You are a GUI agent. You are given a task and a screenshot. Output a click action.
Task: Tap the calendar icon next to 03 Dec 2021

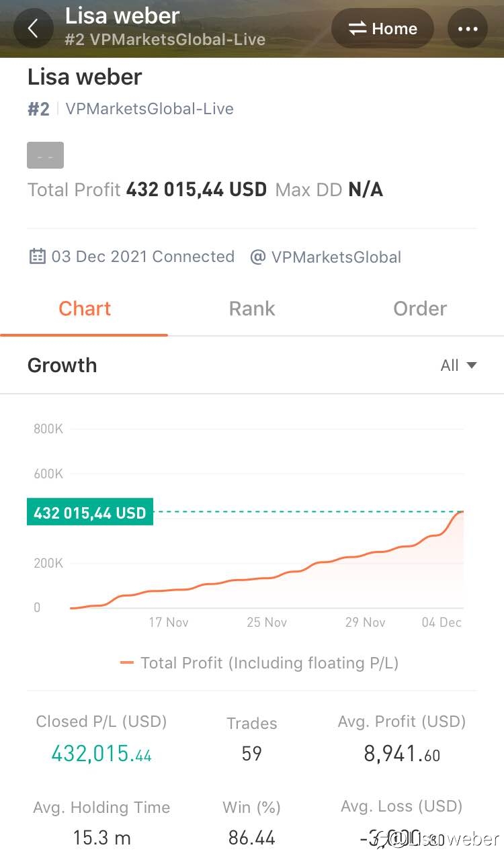[x=37, y=257]
